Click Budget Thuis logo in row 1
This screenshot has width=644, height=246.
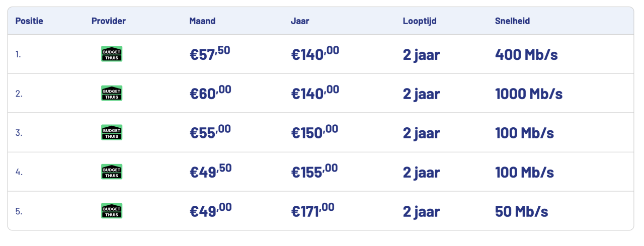[112, 54]
